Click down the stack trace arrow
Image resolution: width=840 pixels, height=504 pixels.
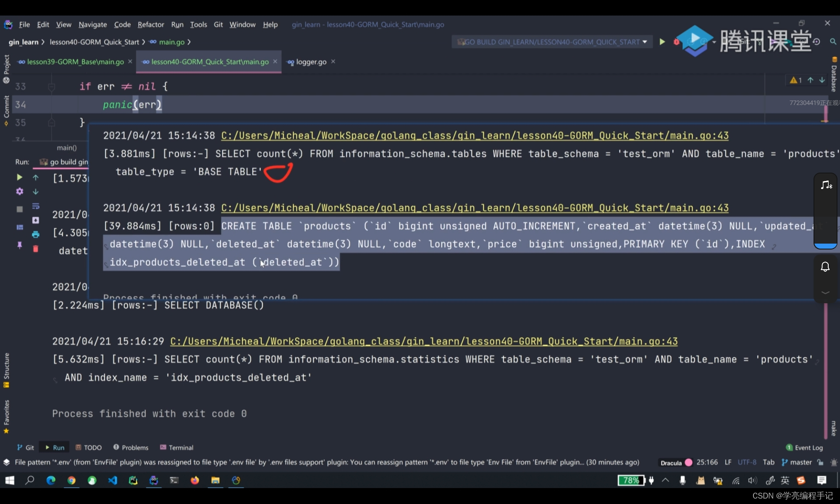click(x=36, y=192)
